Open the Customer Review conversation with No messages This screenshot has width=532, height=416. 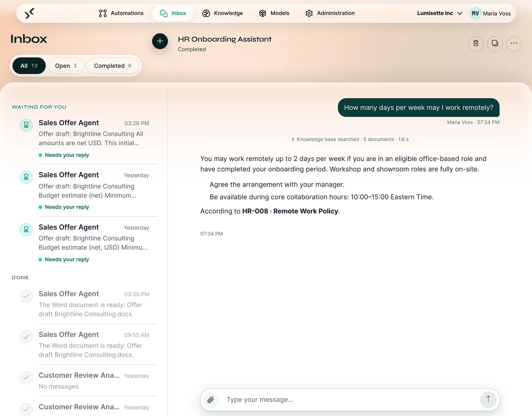pyautogui.click(x=88, y=380)
